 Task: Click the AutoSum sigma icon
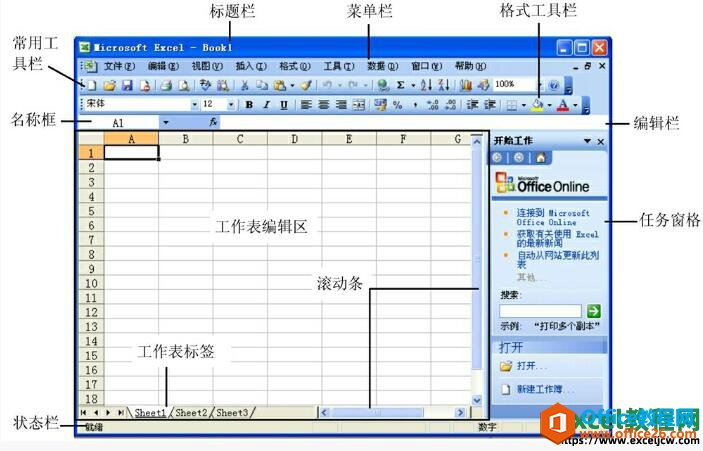pos(401,85)
